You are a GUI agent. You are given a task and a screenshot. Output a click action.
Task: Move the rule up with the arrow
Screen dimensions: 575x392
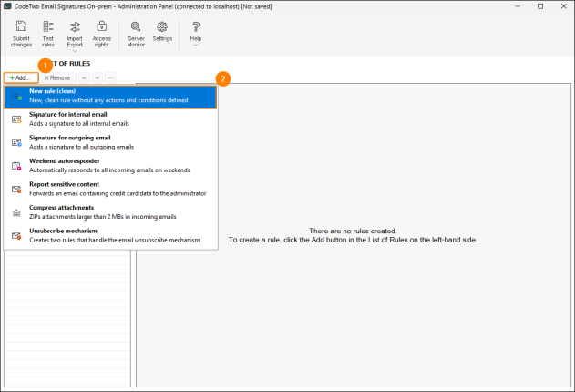pyautogui.click(x=84, y=77)
